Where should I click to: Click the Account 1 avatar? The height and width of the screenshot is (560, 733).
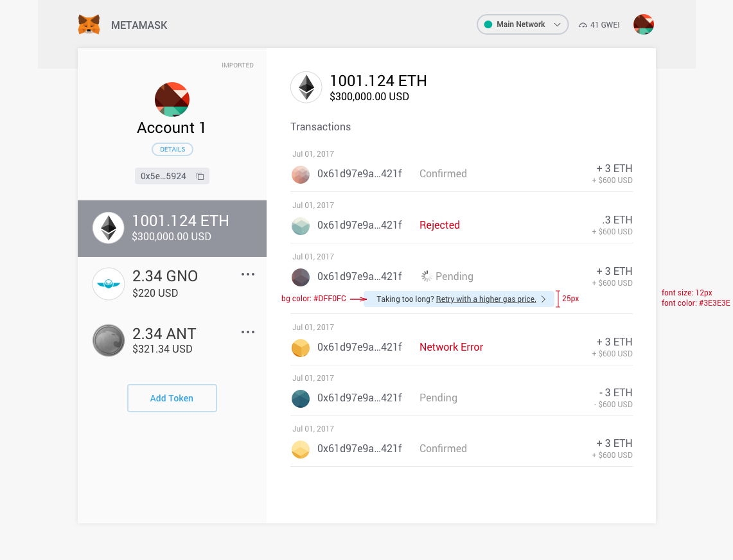[172, 100]
